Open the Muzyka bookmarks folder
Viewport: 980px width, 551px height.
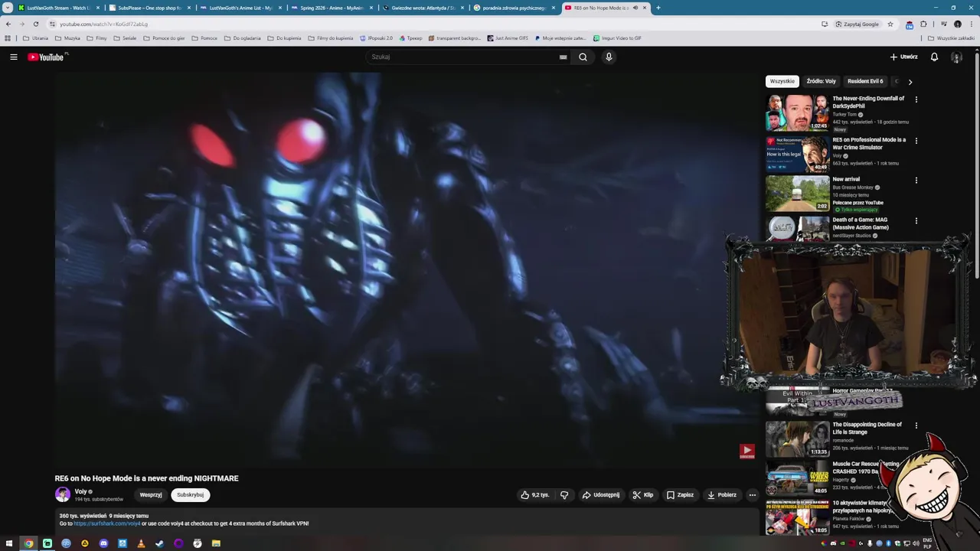pyautogui.click(x=67, y=37)
